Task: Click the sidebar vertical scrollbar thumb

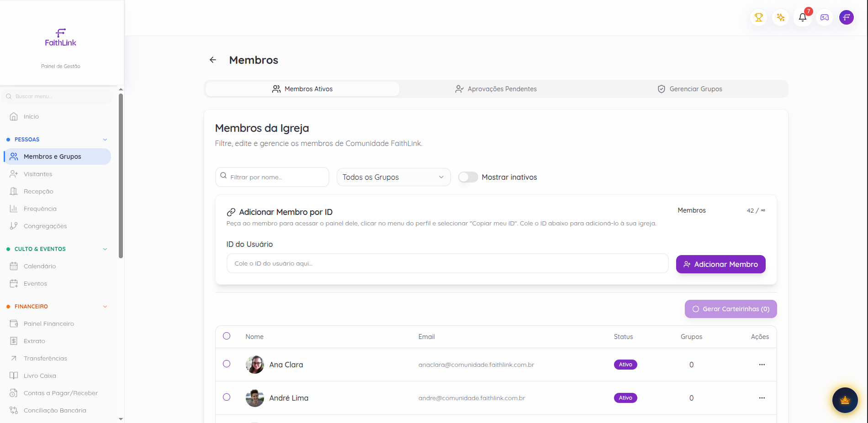Action: tap(121, 176)
